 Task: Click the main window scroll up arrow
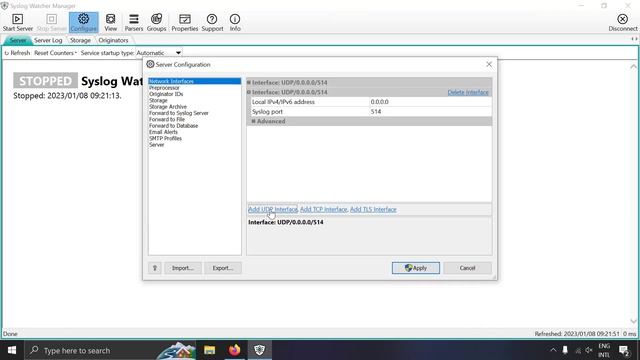click(633, 67)
